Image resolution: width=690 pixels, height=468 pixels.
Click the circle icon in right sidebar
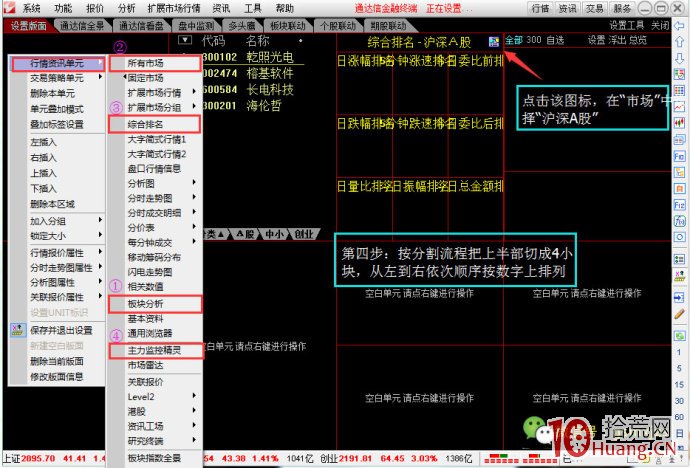679,237
